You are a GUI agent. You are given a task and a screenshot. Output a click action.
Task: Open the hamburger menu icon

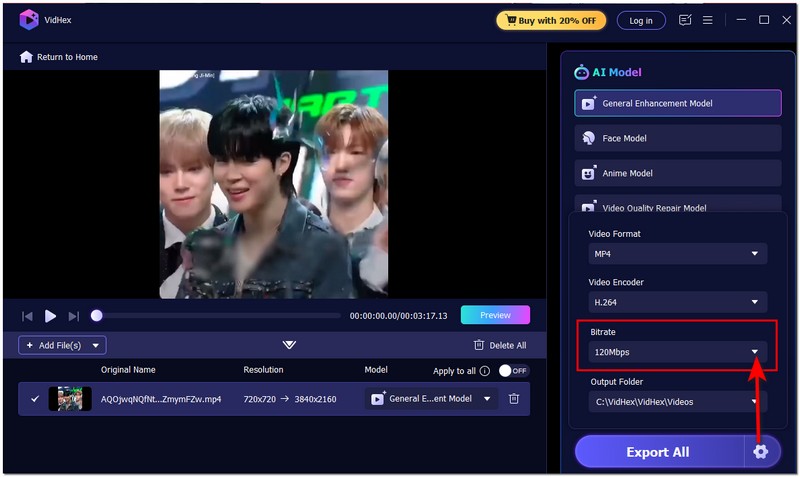(708, 20)
